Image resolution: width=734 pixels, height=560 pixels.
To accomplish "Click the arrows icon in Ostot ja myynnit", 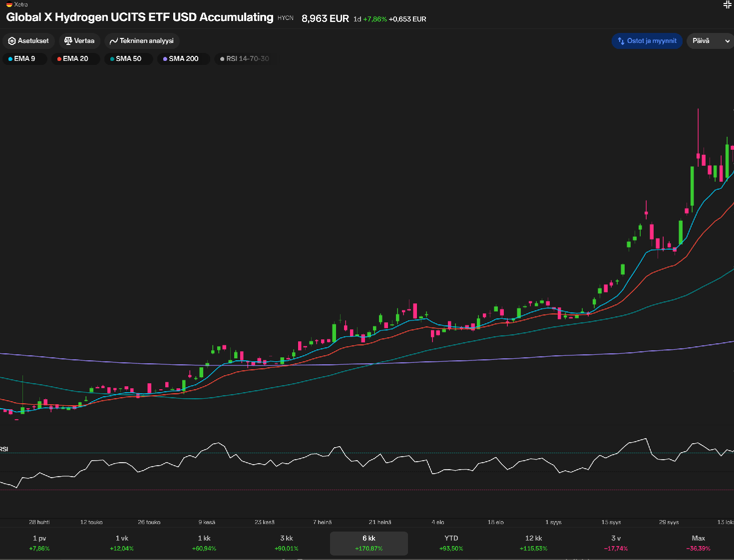I will (x=621, y=41).
